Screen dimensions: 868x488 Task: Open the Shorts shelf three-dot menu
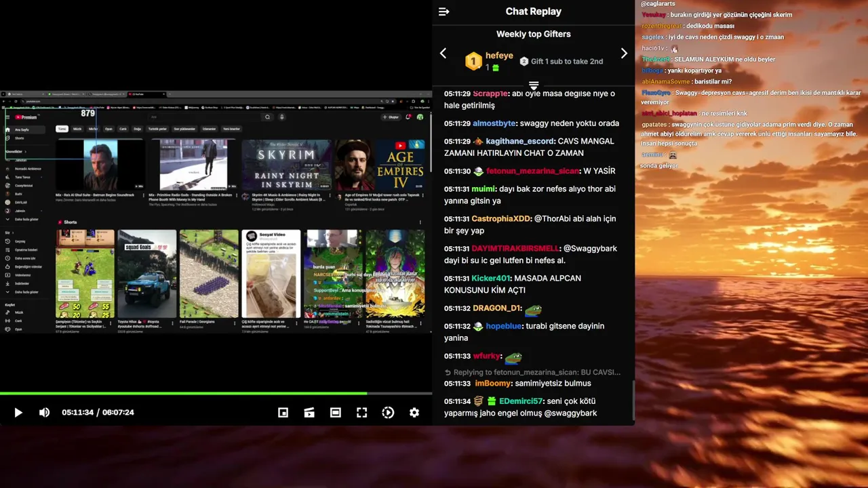coord(420,222)
